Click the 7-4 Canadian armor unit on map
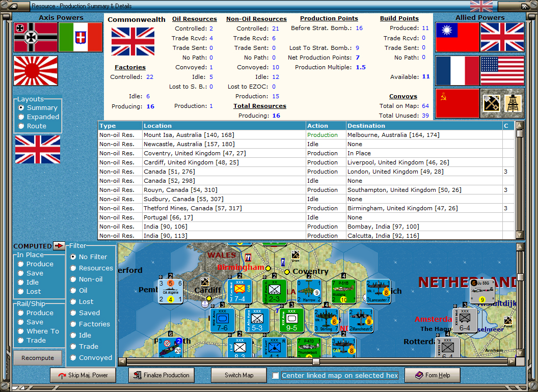Viewport: 538px width, 392px height. (240, 292)
